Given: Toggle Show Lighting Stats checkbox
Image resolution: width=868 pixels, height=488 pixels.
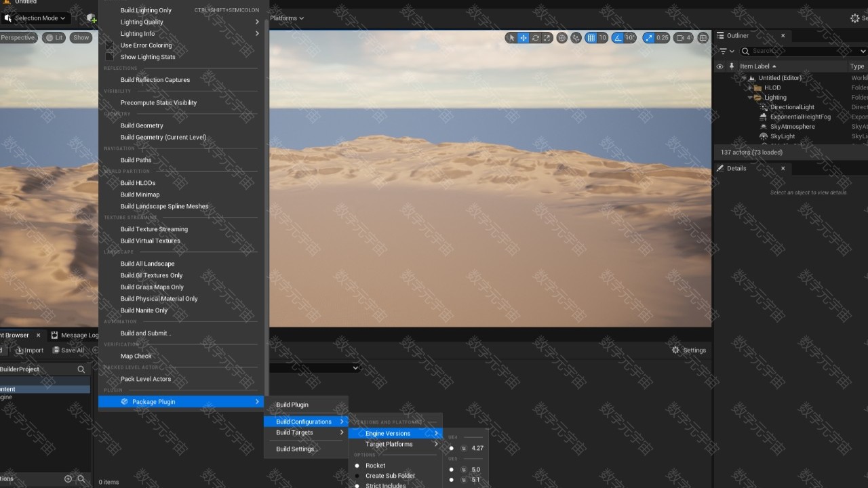Looking at the screenshot, I should pyautogui.click(x=109, y=57).
